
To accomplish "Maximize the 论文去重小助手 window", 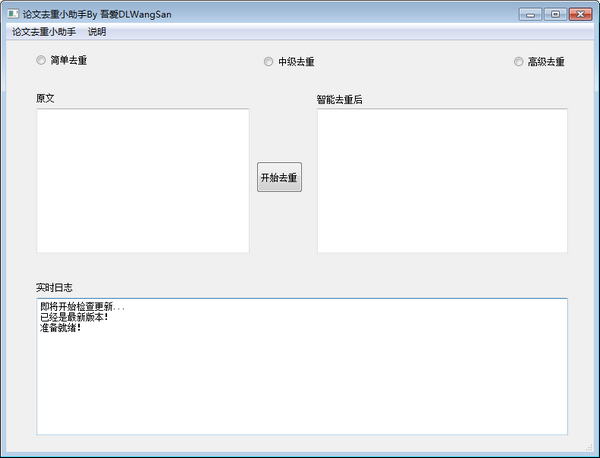I will tap(555, 14).
